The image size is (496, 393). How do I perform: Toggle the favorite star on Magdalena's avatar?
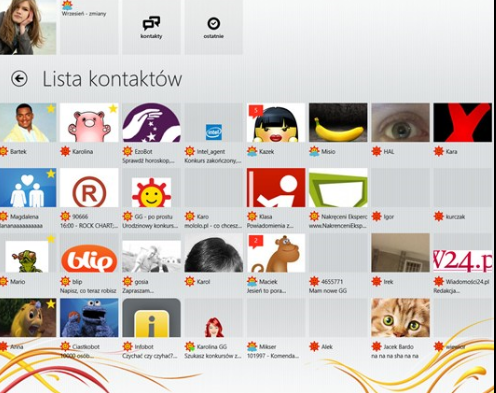click(x=51, y=173)
